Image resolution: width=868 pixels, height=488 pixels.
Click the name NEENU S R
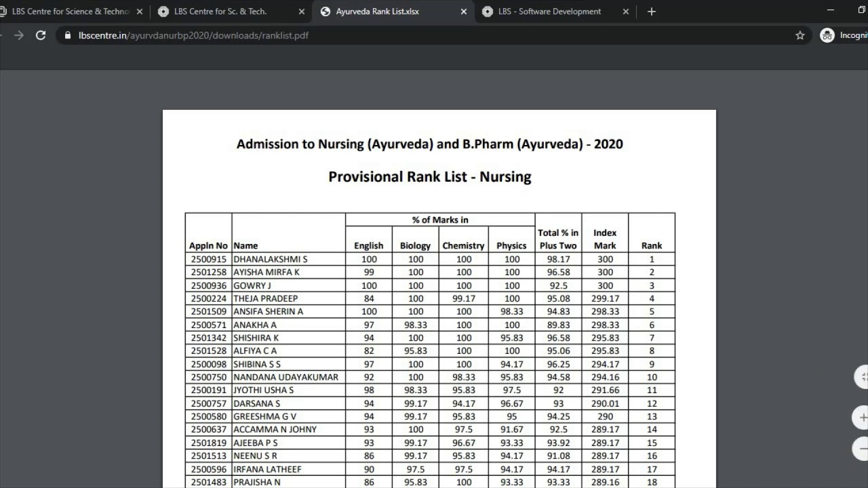(x=256, y=455)
